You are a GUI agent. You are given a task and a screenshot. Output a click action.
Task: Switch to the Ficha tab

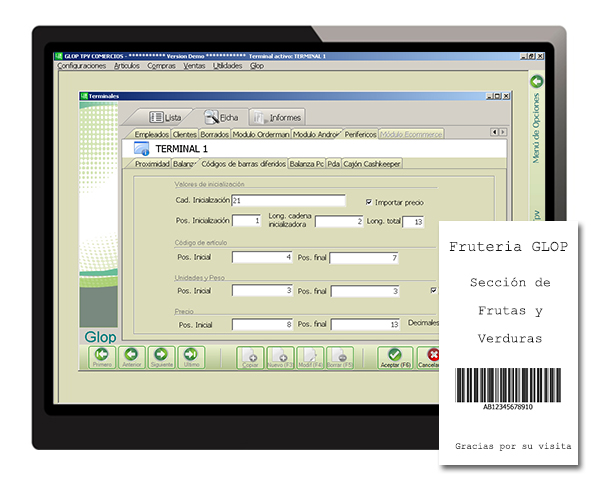221,117
